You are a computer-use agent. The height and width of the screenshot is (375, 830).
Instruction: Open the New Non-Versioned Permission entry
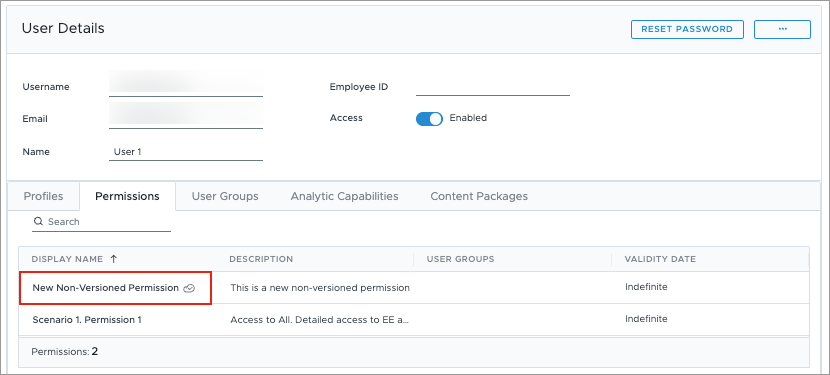pos(105,288)
